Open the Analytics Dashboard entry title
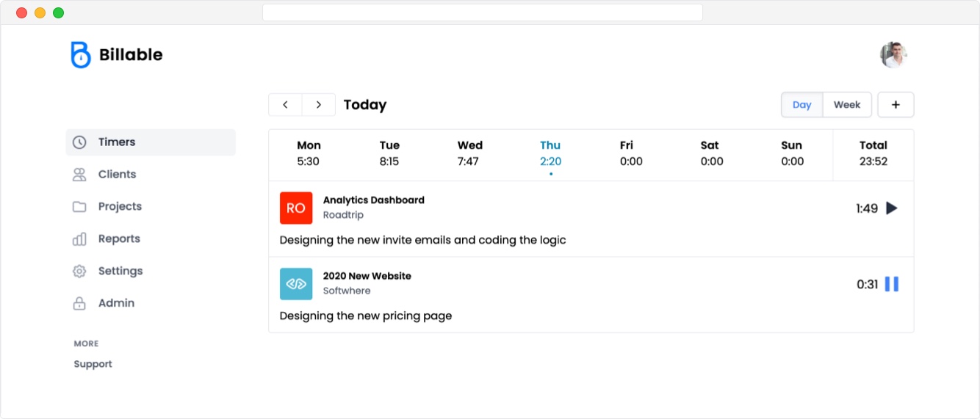 [374, 200]
